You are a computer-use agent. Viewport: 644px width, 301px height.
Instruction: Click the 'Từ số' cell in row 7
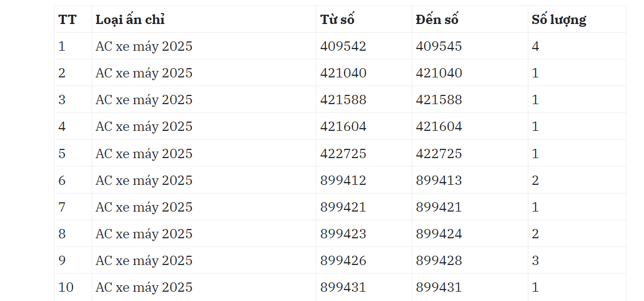pos(364,207)
